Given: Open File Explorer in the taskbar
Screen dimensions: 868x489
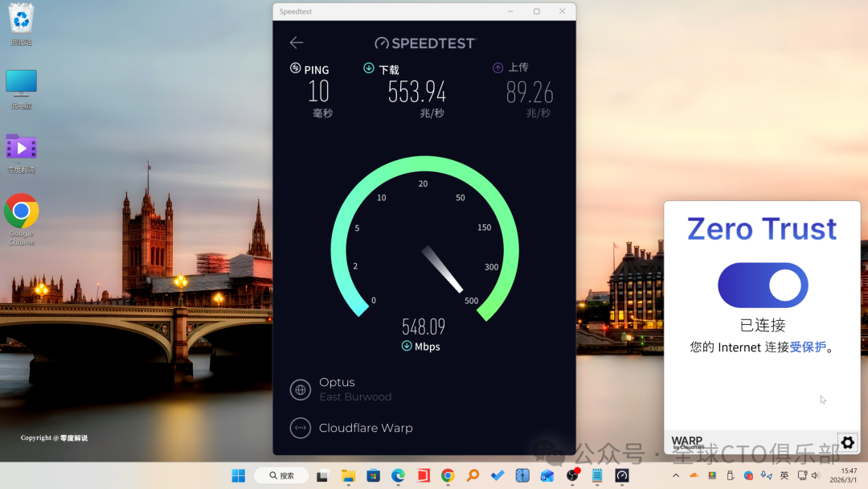Looking at the screenshot, I should (x=348, y=475).
